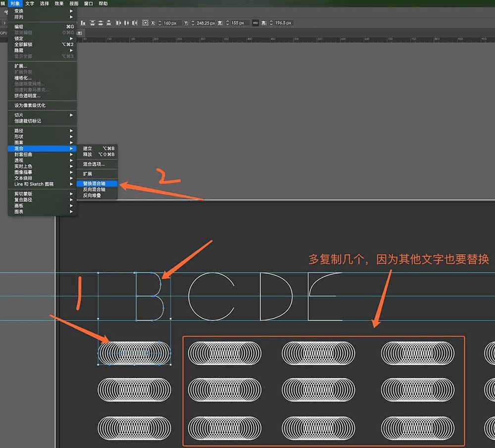Open the 效果 menu in the menu bar
Image resolution: width=495 pixels, height=448 pixels.
click(59, 3)
